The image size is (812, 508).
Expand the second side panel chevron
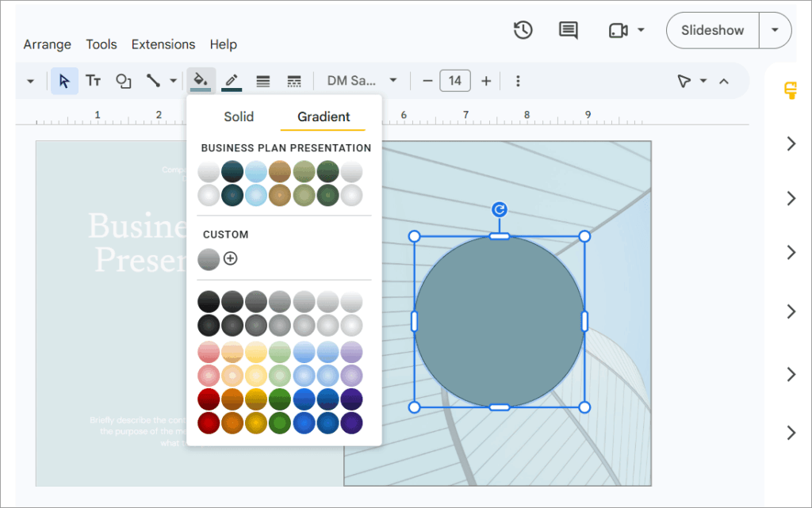(x=791, y=199)
